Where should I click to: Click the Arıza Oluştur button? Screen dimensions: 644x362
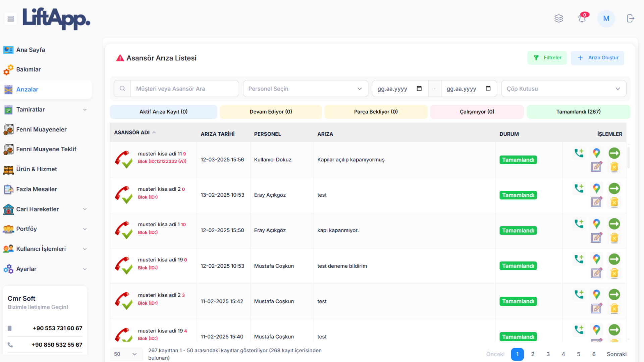(597, 58)
